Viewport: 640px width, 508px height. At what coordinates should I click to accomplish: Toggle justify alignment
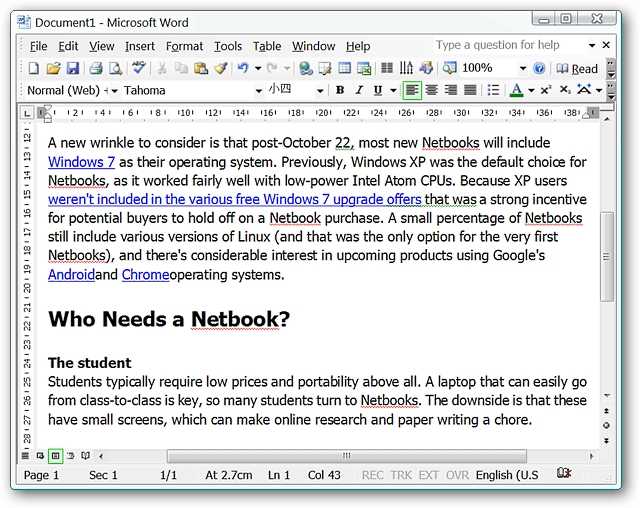[x=470, y=90]
